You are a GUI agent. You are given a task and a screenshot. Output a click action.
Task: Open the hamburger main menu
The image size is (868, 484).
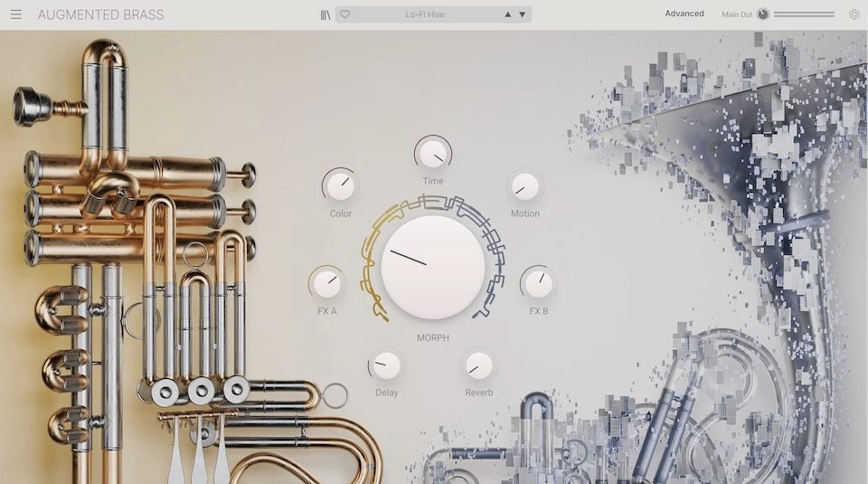click(x=16, y=14)
